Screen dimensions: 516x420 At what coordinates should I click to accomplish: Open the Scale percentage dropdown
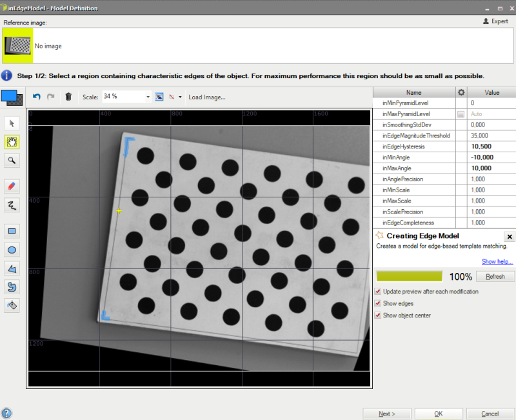click(148, 97)
